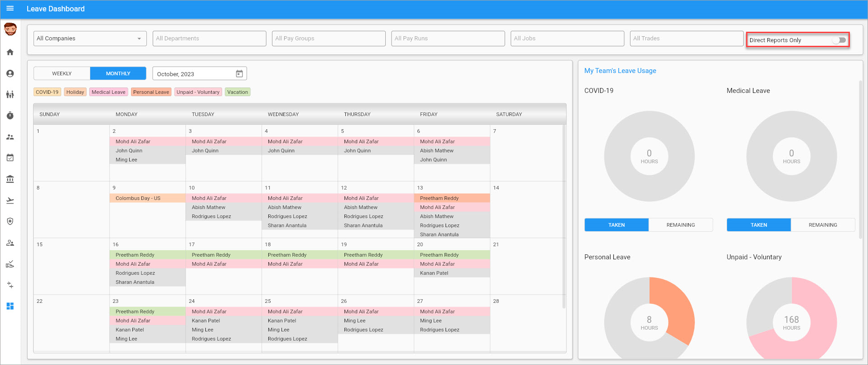The width and height of the screenshot is (868, 365).
Task: Click the Vacation legend tag
Action: (238, 92)
